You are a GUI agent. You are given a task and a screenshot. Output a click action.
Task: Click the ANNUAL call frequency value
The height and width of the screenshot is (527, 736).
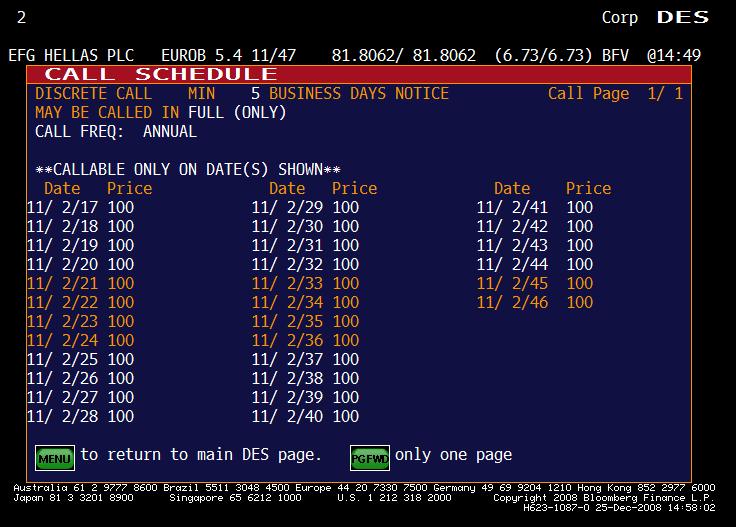coord(170,131)
